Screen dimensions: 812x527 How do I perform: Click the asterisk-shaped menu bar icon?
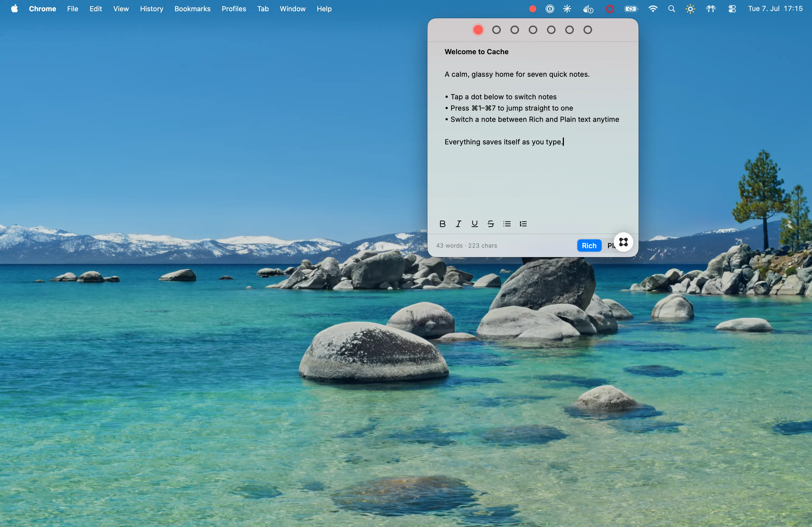coord(567,9)
